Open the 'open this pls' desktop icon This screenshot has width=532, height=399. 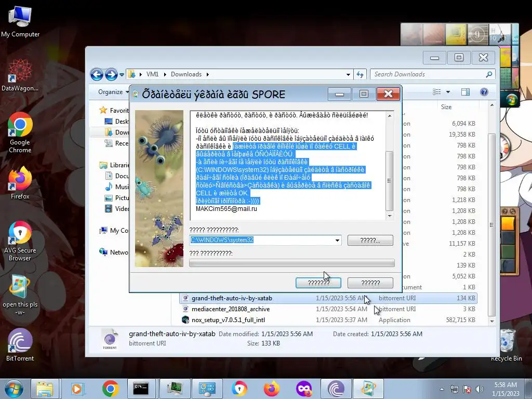(20, 295)
